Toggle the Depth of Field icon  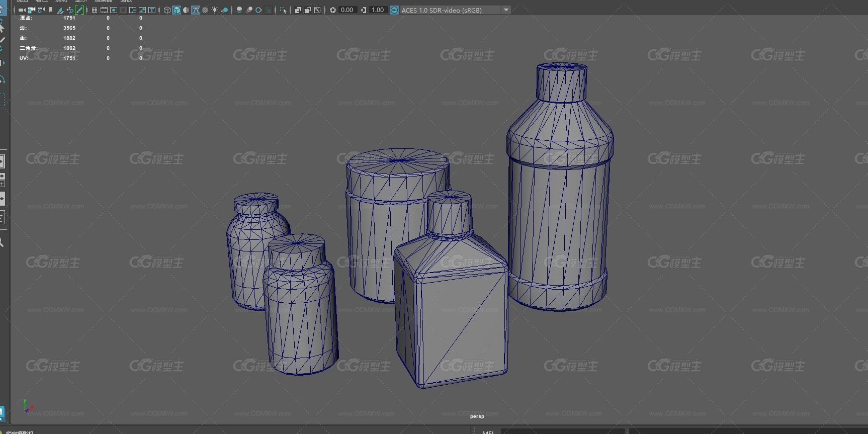pos(269,10)
